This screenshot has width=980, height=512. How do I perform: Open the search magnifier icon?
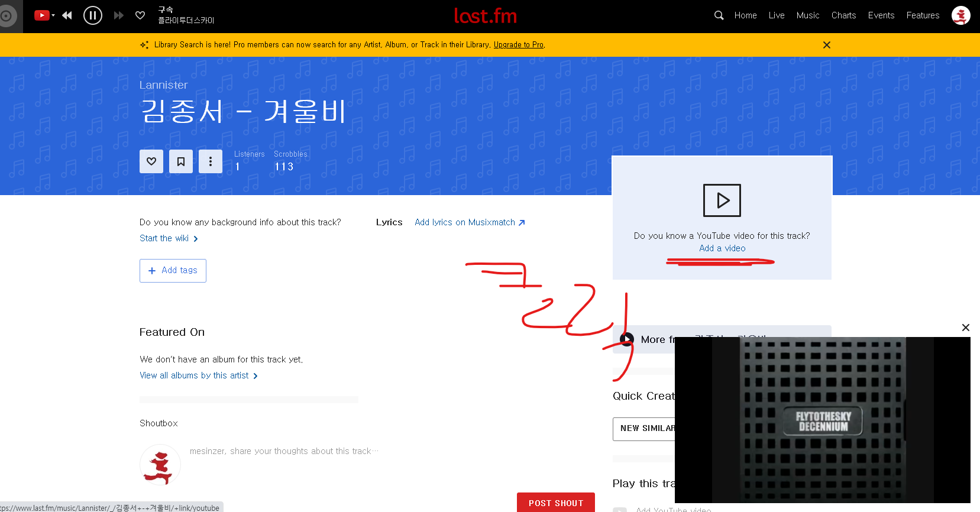(719, 15)
